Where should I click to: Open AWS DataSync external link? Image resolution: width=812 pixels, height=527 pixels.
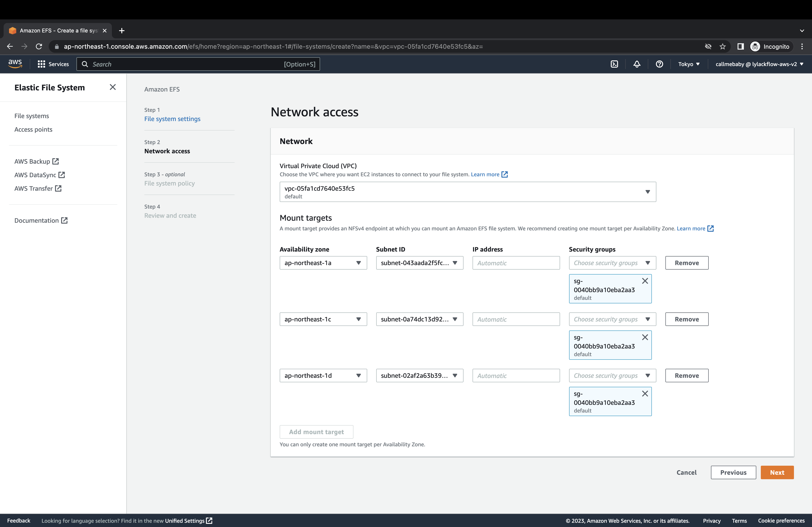39,175
